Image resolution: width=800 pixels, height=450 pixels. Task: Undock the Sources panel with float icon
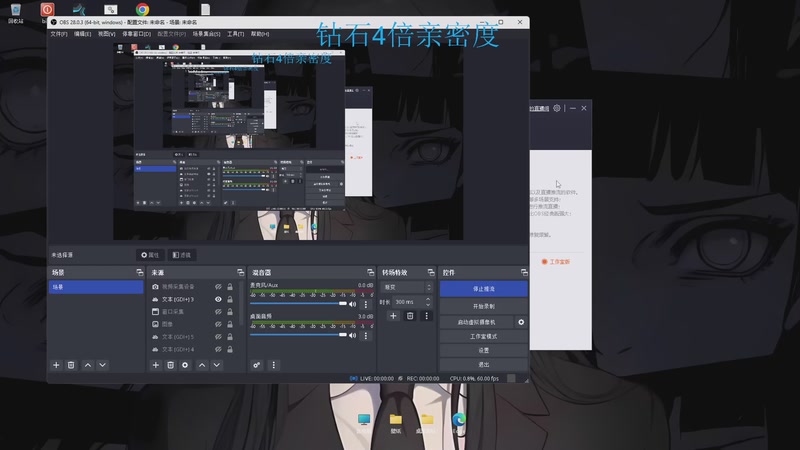(x=240, y=272)
